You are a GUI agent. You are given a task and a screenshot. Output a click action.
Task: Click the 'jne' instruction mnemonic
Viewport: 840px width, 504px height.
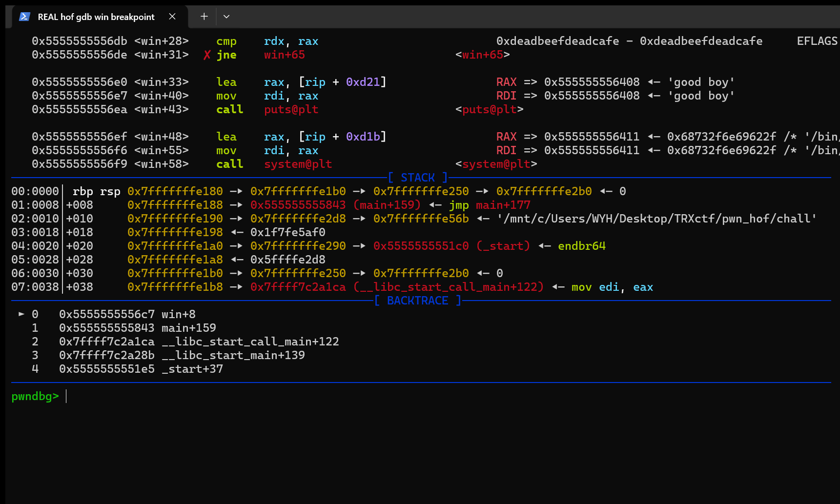coord(226,55)
